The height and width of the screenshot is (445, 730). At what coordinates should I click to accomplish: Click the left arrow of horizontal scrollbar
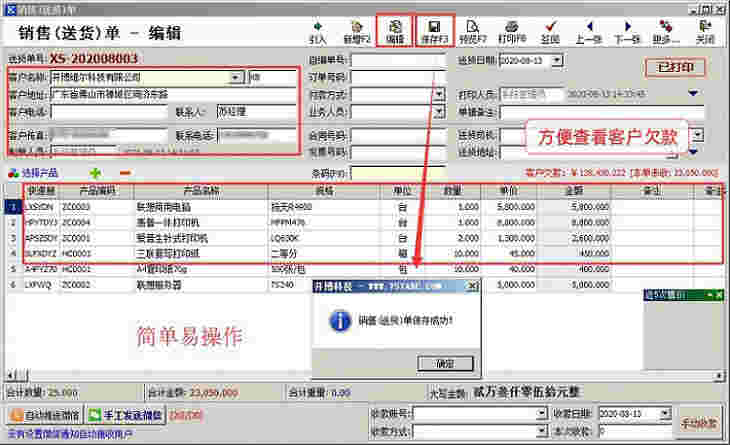[10, 375]
